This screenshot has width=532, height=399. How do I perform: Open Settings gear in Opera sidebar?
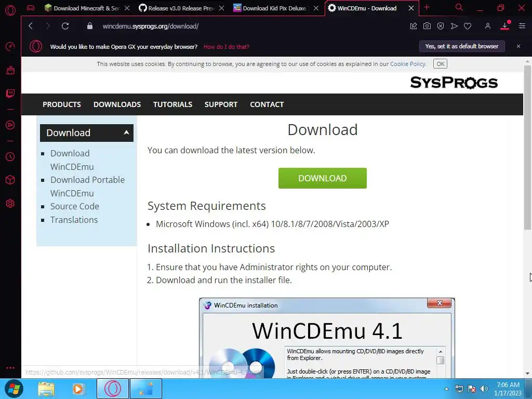(10, 203)
